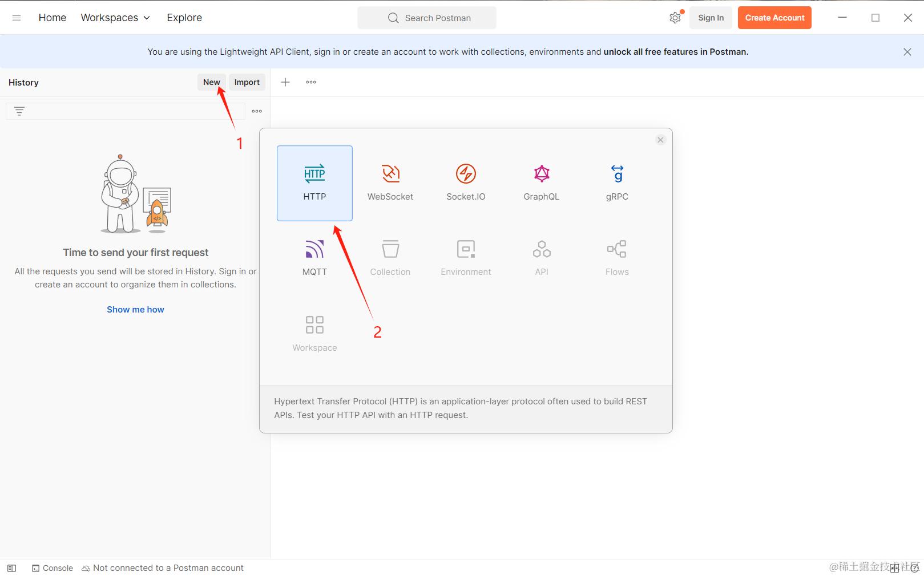Select the Workspace tile
Viewport: 924px width, 576px height.
tap(314, 334)
